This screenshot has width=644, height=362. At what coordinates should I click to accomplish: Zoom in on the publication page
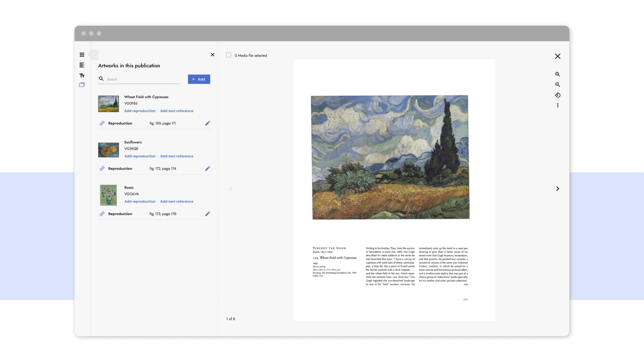click(557, 74)
